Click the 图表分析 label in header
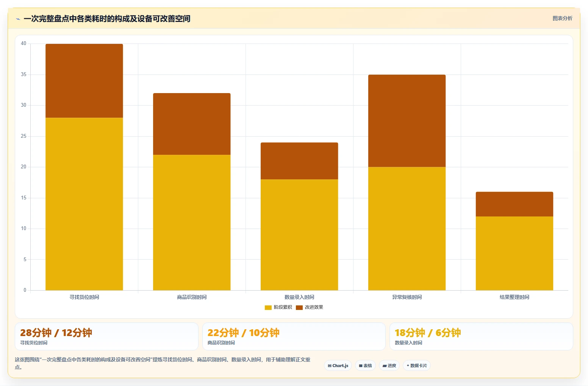The width and height of the screenshot is (588, 386). pos(562,18)
